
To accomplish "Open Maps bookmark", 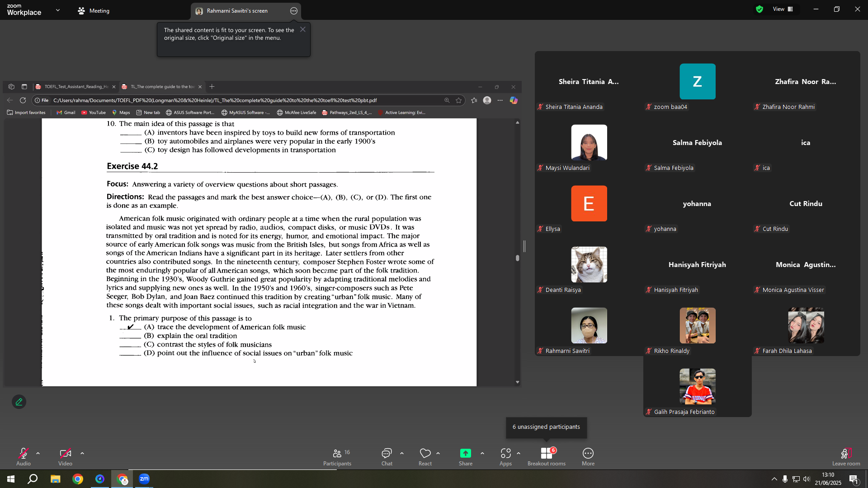I will [x=121, y=113].
